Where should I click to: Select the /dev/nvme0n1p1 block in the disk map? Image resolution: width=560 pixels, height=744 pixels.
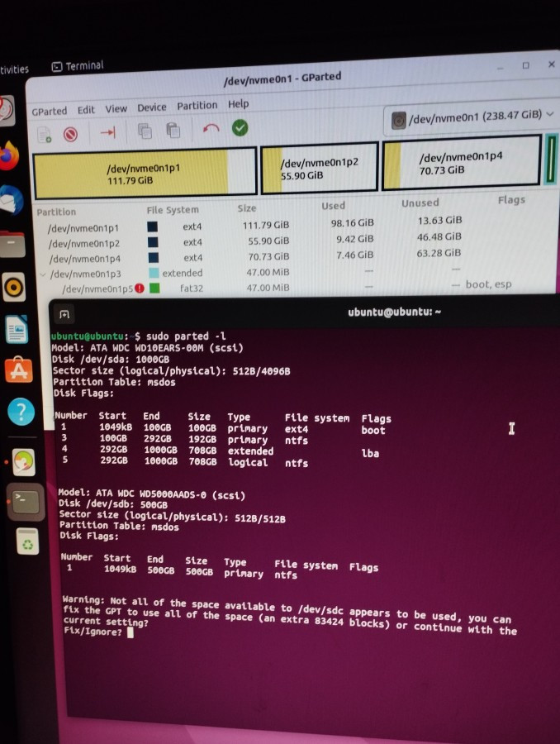(145, 174)
